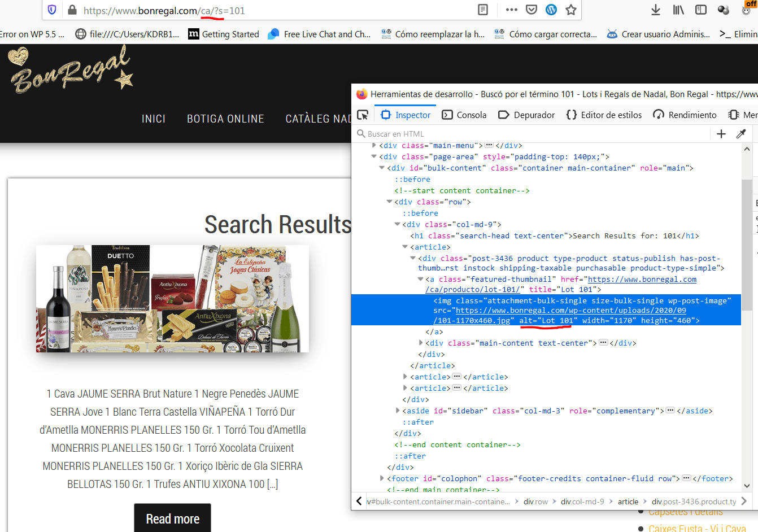The width and height of the screenshot is (758, 532).
Task: Expand the main-content text-center div
Action: [x=421, y=343]
